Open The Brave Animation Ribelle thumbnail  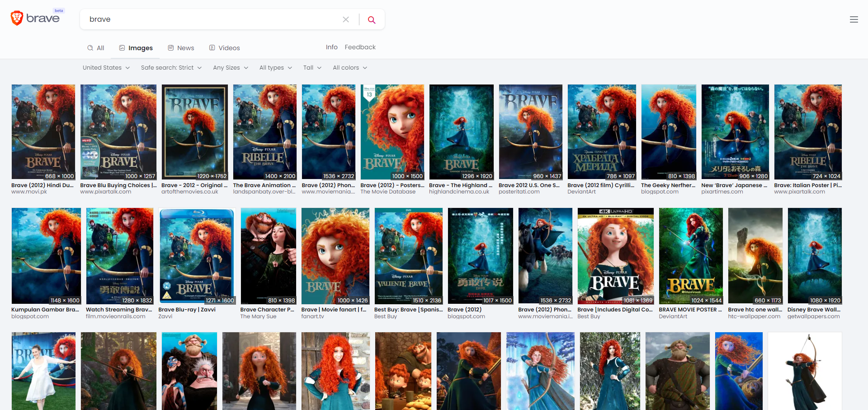[265, 132]
